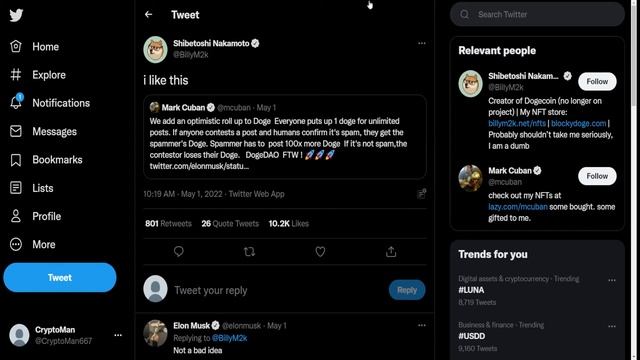Open more options on Elon Musk's reply
This screenshot has height=360, width=640.
tap(422, 325)
